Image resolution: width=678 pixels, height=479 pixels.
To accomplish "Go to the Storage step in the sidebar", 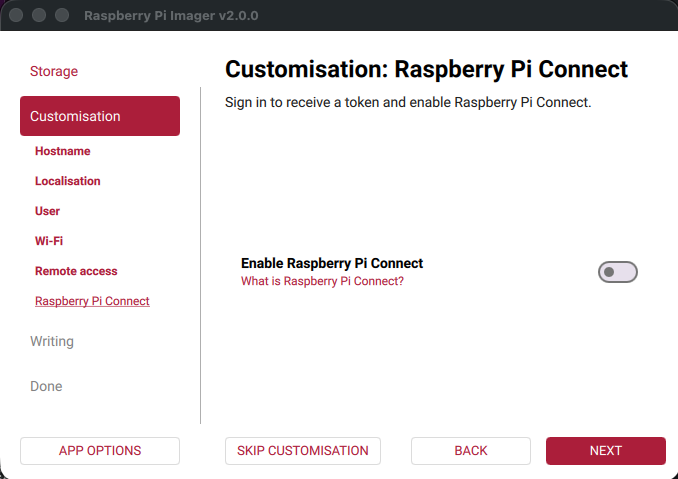I will 54,72.
